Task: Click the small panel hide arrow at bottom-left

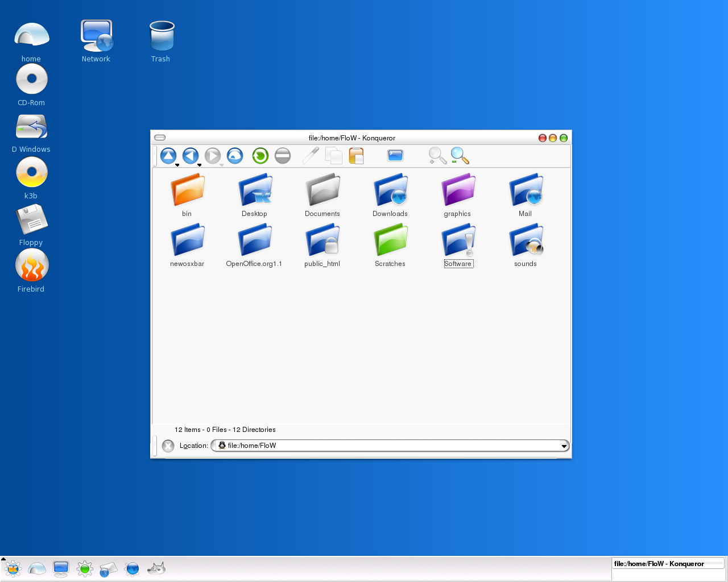Action: tap(3, 559)
